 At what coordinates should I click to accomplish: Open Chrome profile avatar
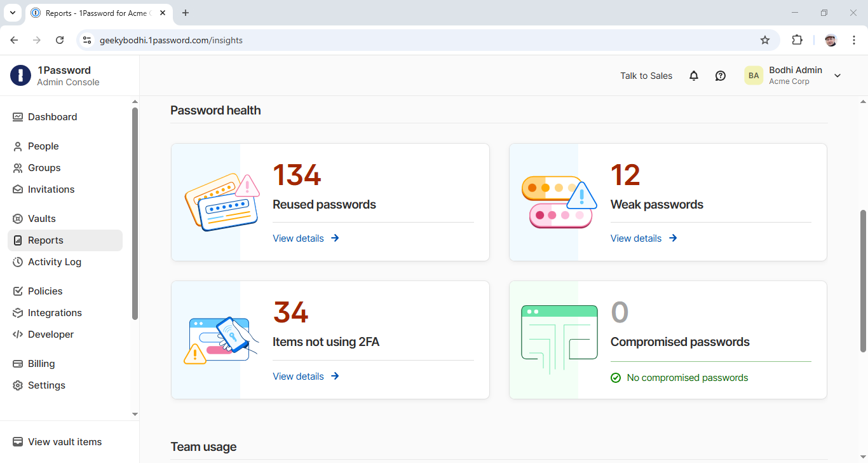click(831, 40)
